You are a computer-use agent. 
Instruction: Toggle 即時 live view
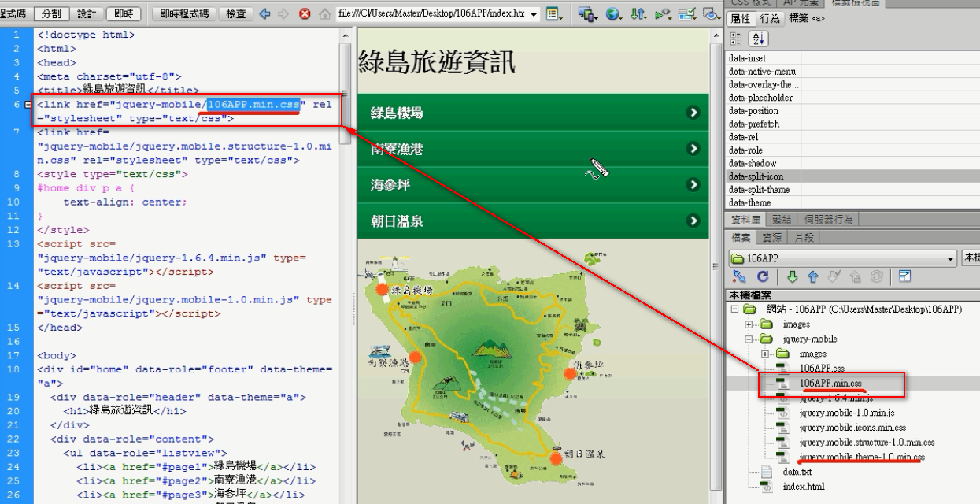pos(124,14)
